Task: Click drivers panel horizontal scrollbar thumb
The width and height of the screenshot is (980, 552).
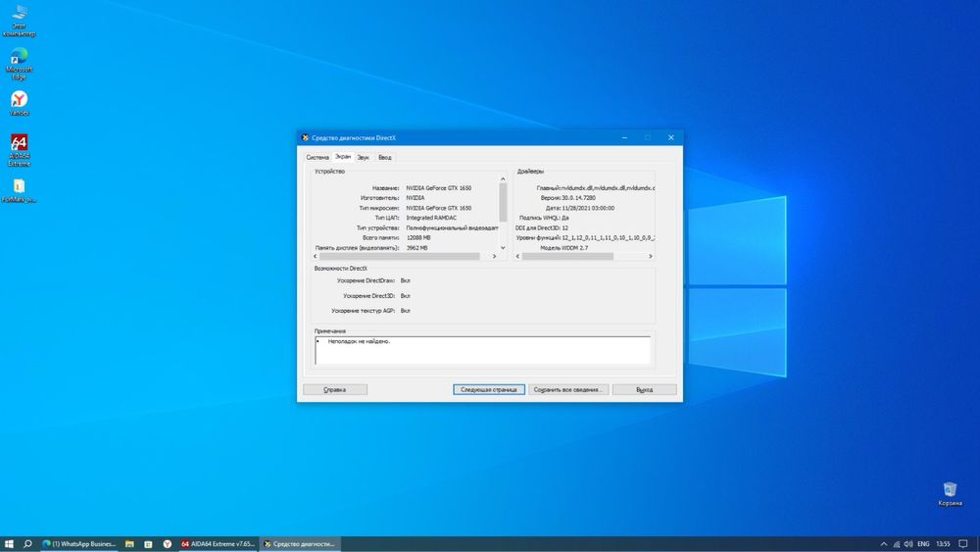Action: pos(567,256)
